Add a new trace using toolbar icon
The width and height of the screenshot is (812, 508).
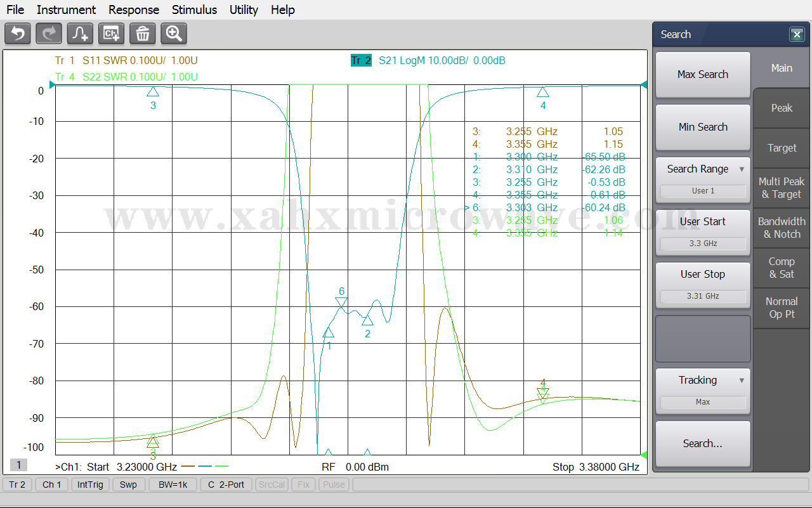pyautogui.click(x=80, y=34)
